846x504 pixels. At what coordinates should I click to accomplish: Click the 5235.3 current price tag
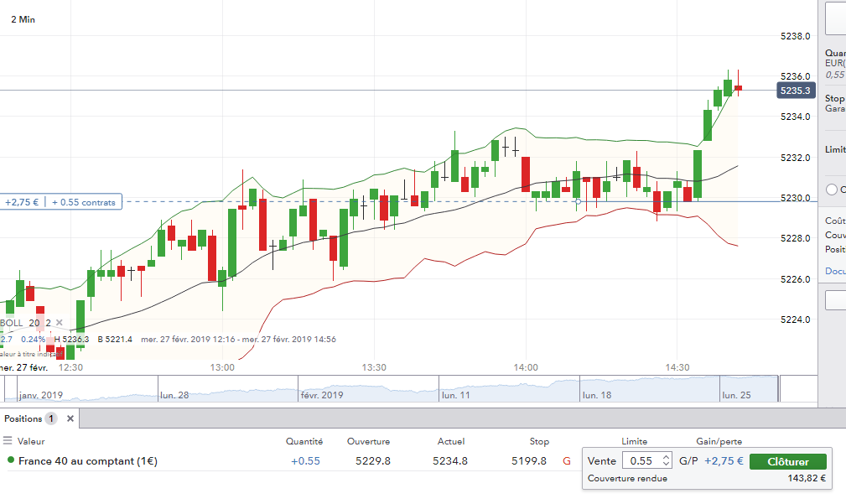(796, 91)
